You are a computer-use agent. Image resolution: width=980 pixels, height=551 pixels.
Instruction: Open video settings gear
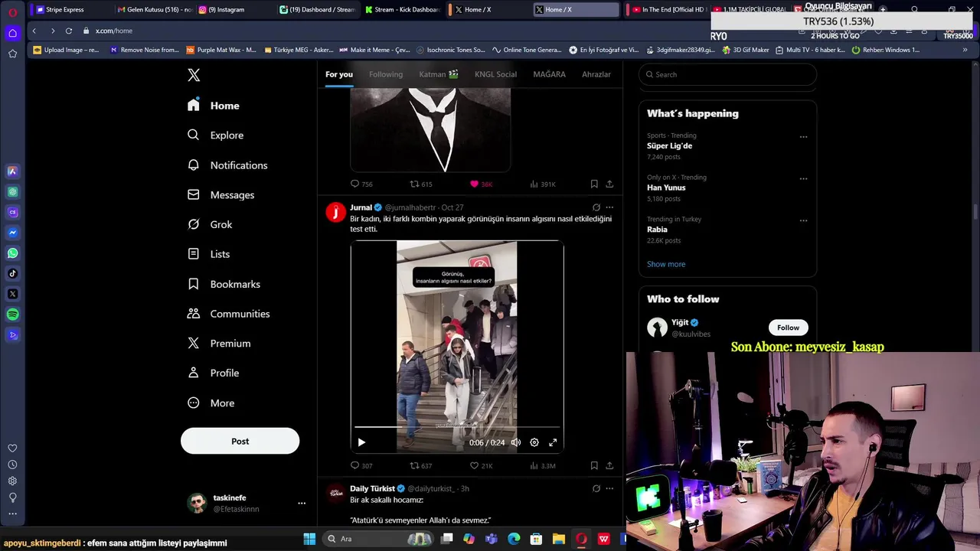tap(534, 442)
